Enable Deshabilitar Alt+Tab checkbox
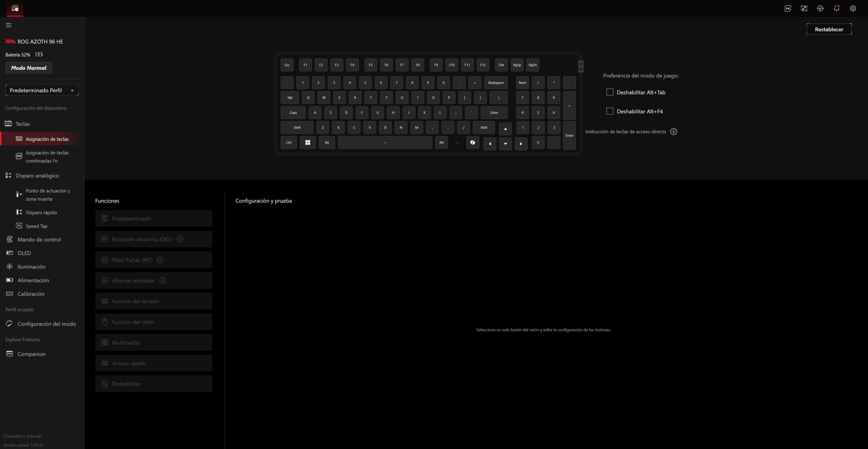 (x=610, y=92)
